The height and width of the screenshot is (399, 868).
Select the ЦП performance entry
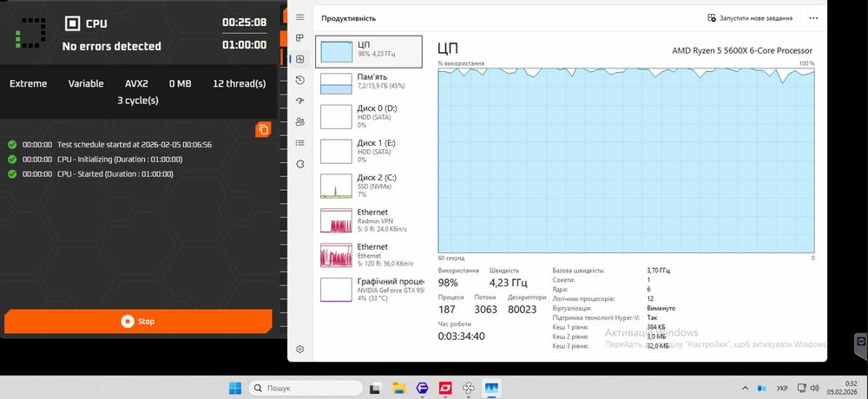click(369, 51)
